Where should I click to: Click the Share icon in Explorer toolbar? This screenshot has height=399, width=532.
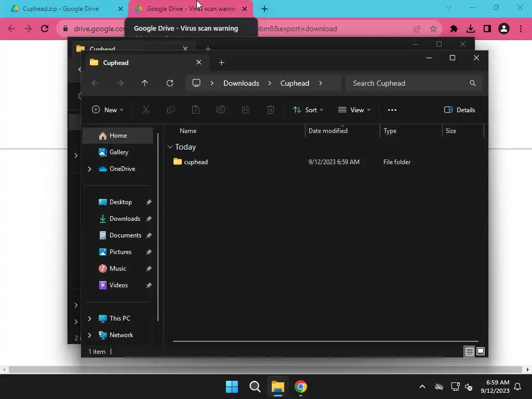(246, 110)
